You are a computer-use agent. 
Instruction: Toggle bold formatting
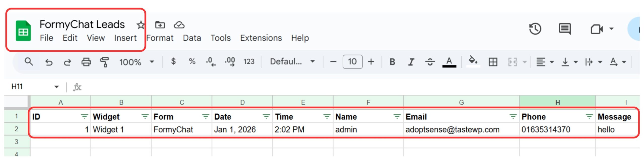point(392,62)
